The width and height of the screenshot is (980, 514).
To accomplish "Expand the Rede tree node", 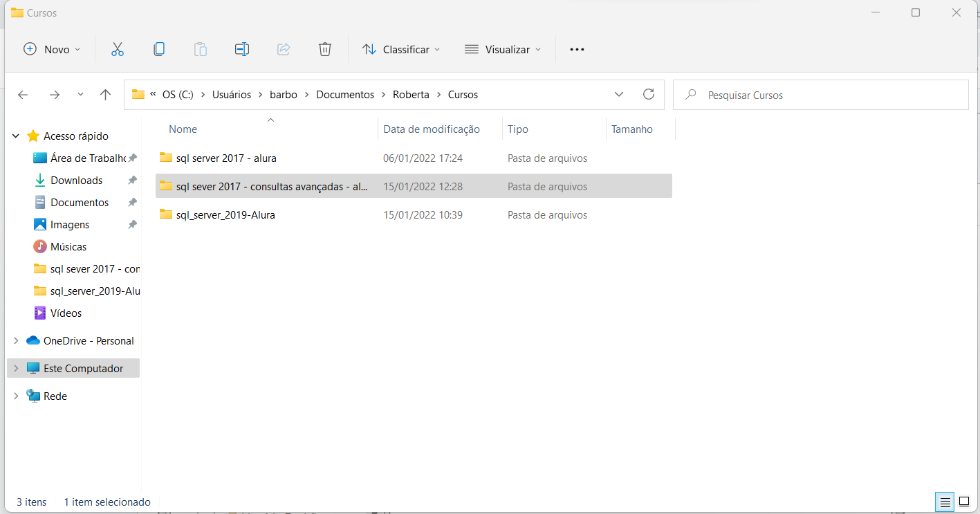I will coord(16,396).
